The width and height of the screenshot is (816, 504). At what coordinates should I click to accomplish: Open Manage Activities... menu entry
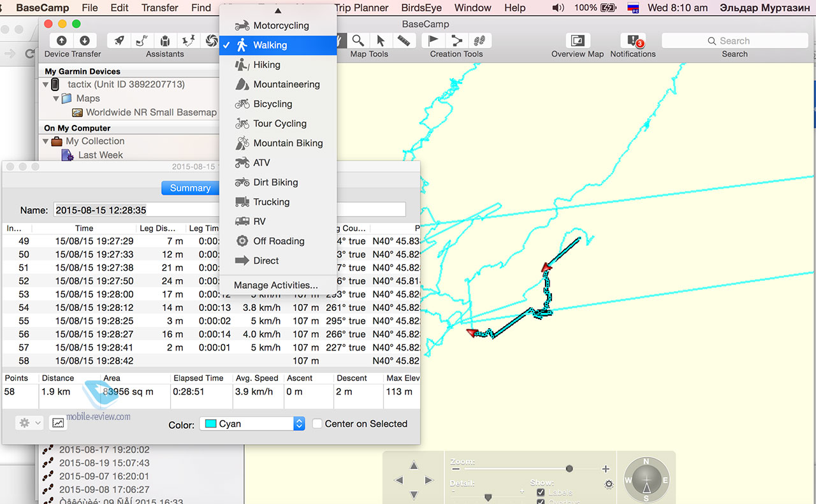[277, 285]
